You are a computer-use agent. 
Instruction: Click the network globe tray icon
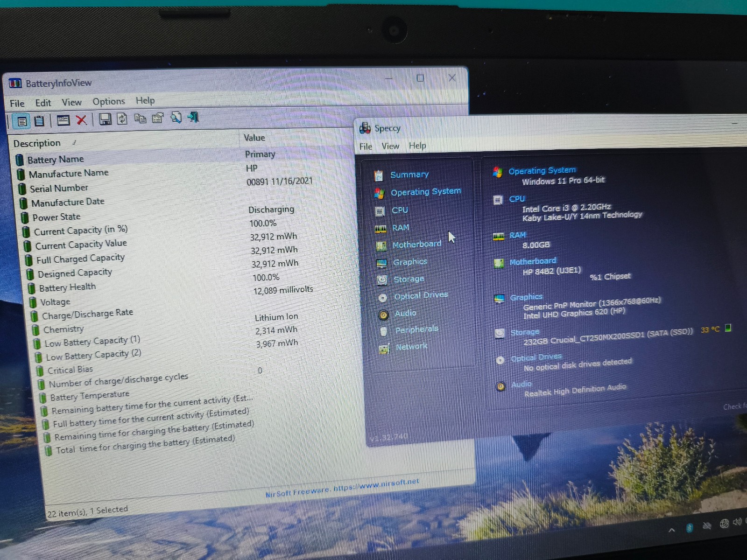(724, 524)
